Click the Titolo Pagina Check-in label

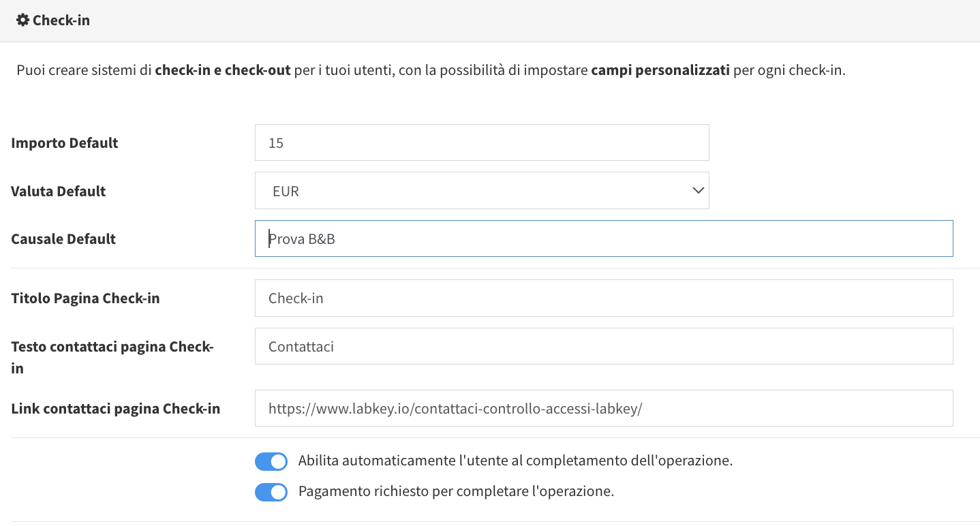coord(85,298)
